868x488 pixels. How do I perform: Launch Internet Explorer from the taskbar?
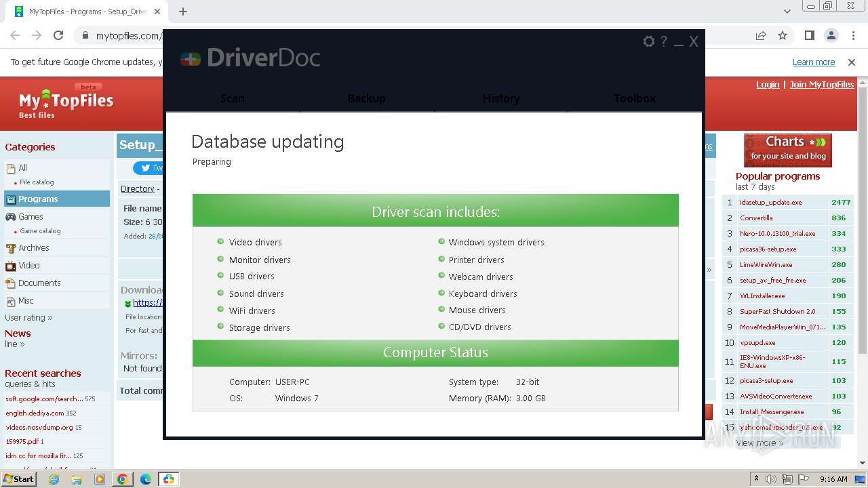[x=54, y=479]
